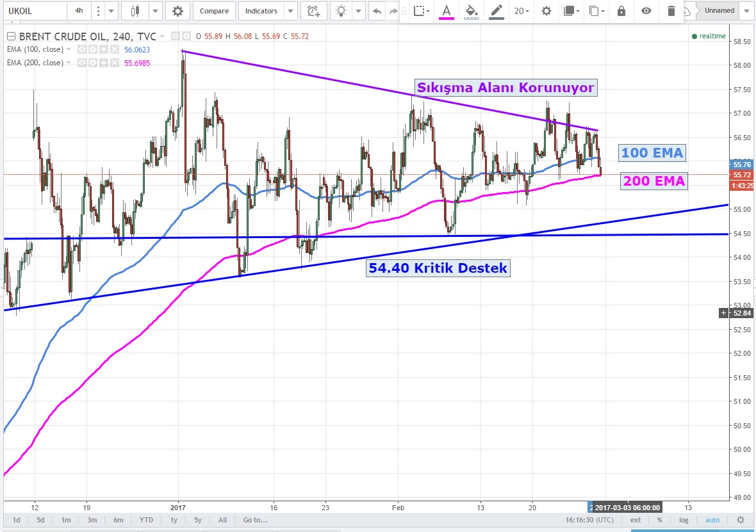
Task: Click the Compare button
Action: click(213, 11)
